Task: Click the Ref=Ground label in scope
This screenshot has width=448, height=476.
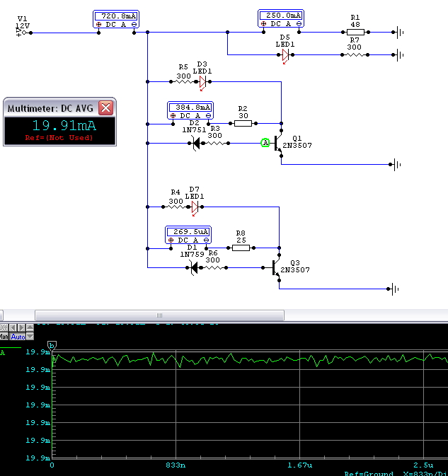Action: [369, 473]
